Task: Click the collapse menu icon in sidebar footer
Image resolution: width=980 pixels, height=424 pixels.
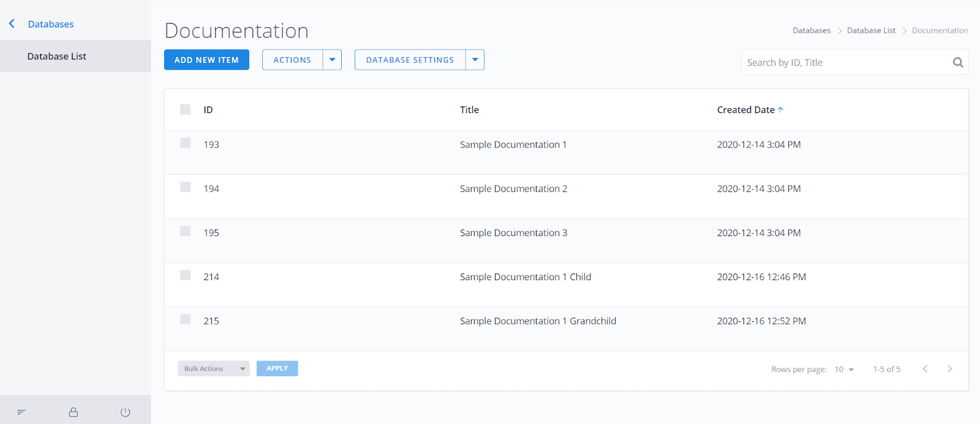Action: click(x=21, y=412)
